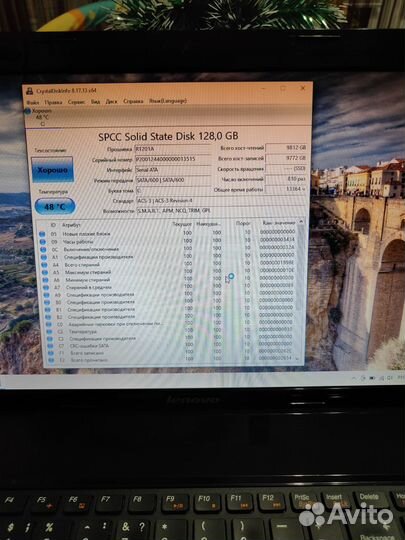Click the Raw-значения column header
This screenshot has height=540, width=405.
(x=279, y=223)
